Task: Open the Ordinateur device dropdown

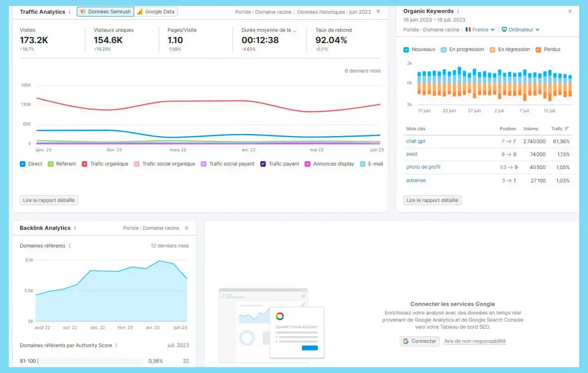Action: (x=521, y=29)
